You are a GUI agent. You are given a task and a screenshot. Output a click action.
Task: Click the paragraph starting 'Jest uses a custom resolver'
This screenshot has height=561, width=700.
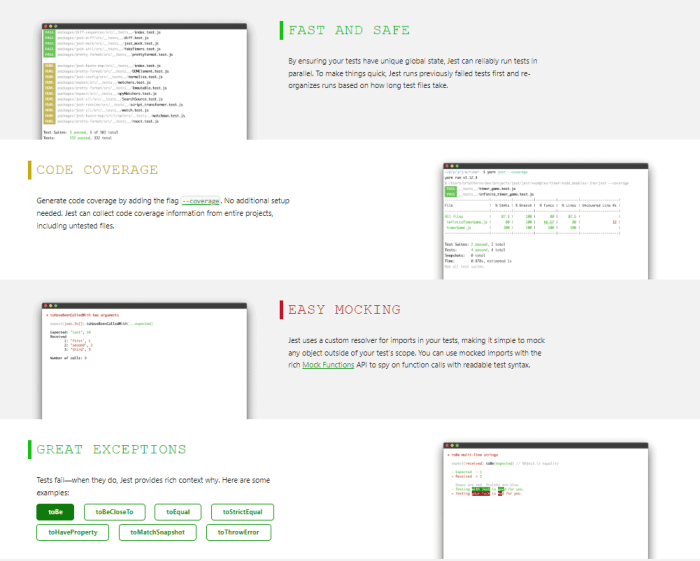(417, 353)
